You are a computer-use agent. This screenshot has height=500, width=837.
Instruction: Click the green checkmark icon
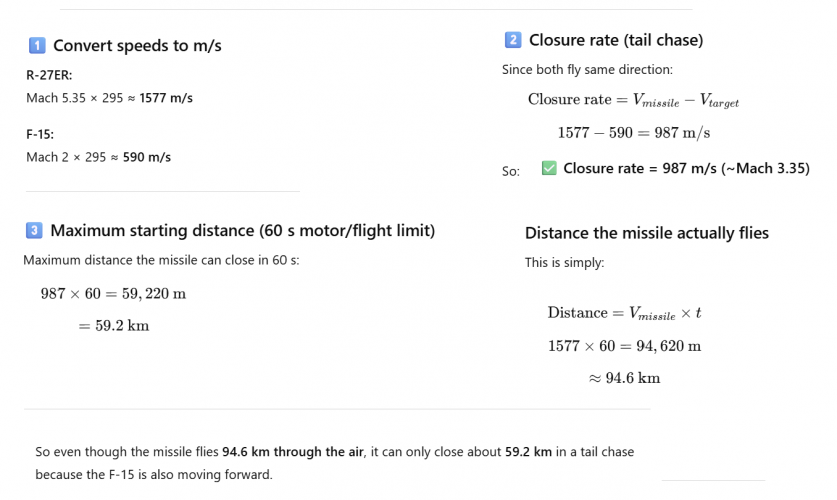548,169
